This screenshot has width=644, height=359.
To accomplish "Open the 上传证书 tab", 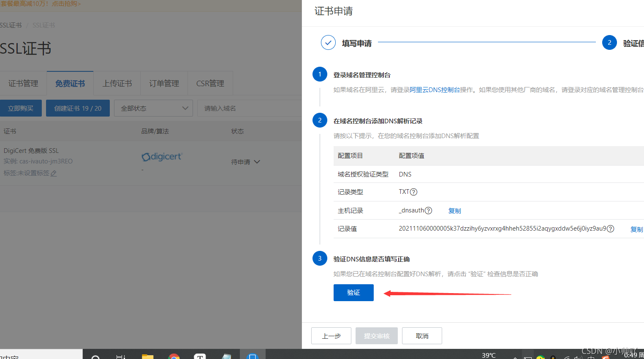I will [117, 84].
